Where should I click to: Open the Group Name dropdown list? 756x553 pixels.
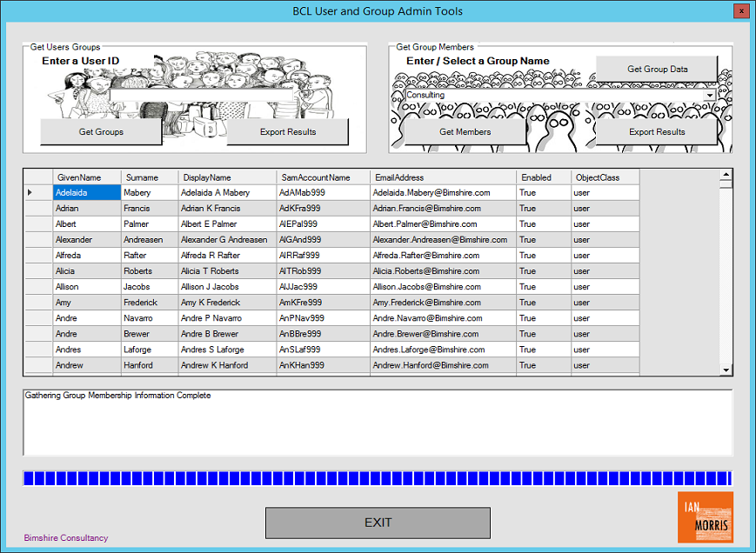[710, 95]
